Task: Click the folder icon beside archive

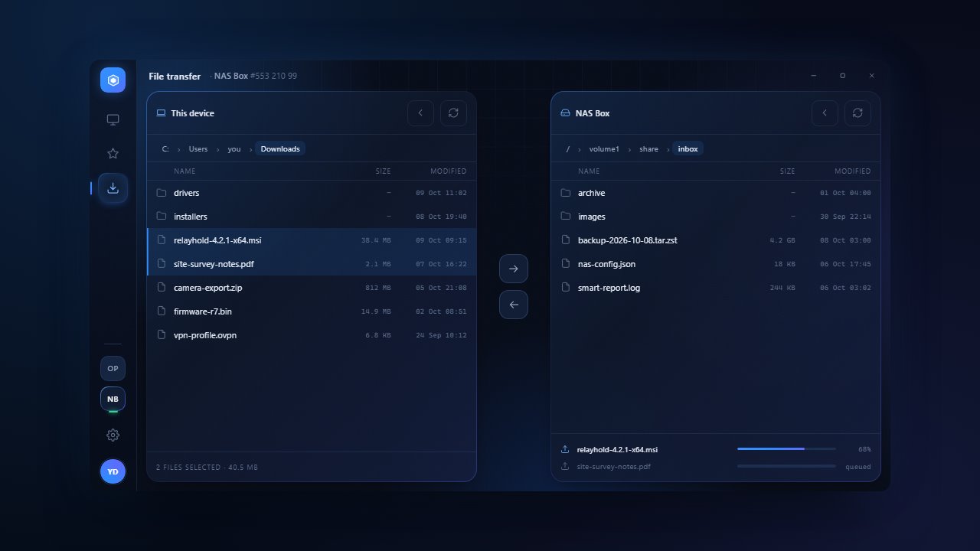Action: pyautogui.click(x=566, y=193)
